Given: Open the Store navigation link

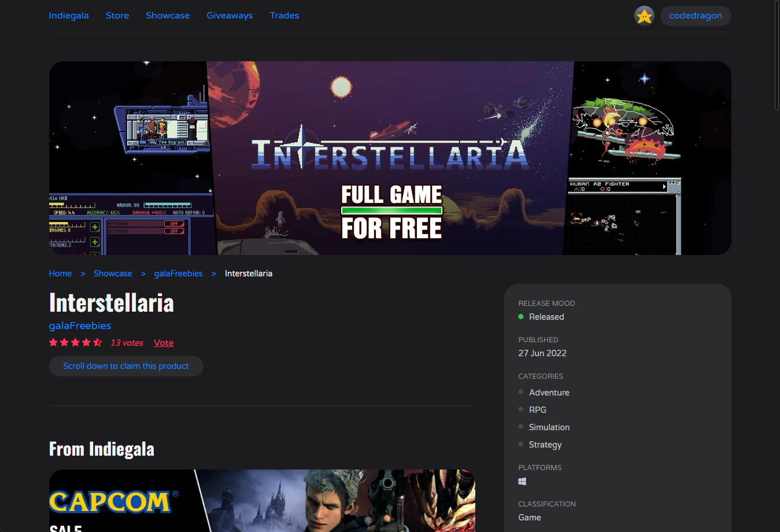Looking at the screenshot, I should [x=117, y=16].
